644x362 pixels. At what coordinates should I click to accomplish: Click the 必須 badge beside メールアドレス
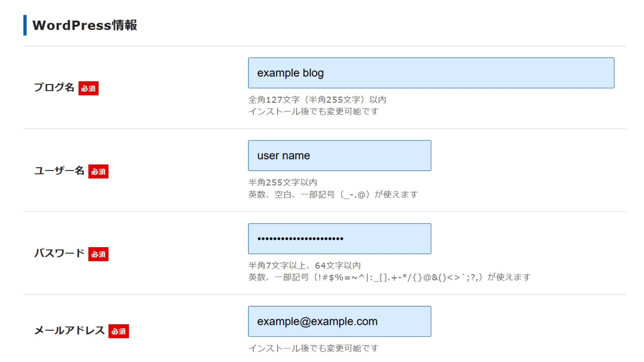(x=119, y=331)
